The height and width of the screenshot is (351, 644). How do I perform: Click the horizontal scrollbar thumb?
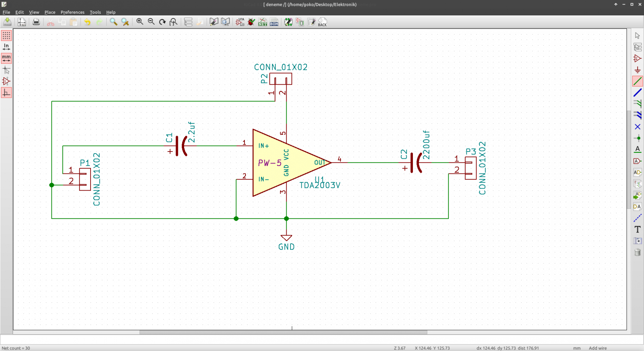tap(283, 332)
